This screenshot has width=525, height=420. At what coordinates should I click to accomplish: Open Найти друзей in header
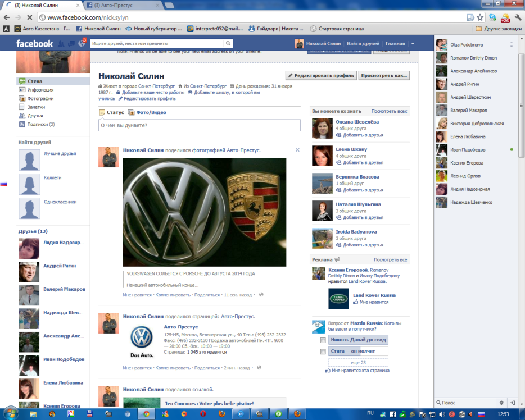[363, 43]
